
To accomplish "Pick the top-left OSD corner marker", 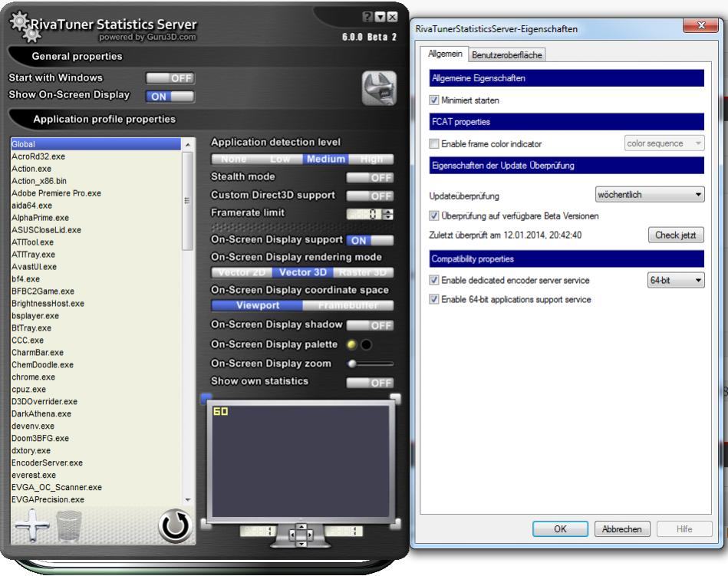I will pyautogui.click(x=206, y=398).
